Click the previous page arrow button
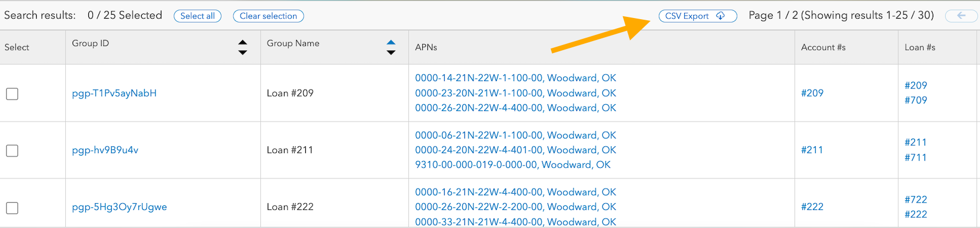980x228 pixels. coord(961,16)
